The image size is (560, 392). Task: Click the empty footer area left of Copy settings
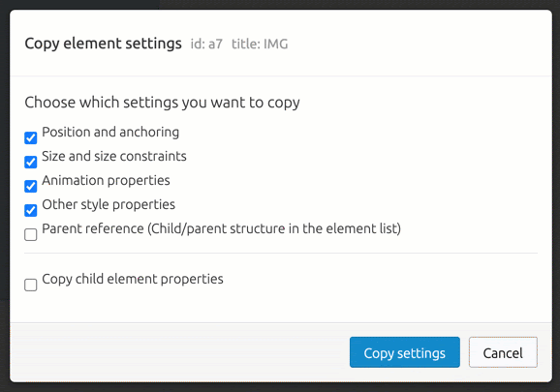pos(178,352)
